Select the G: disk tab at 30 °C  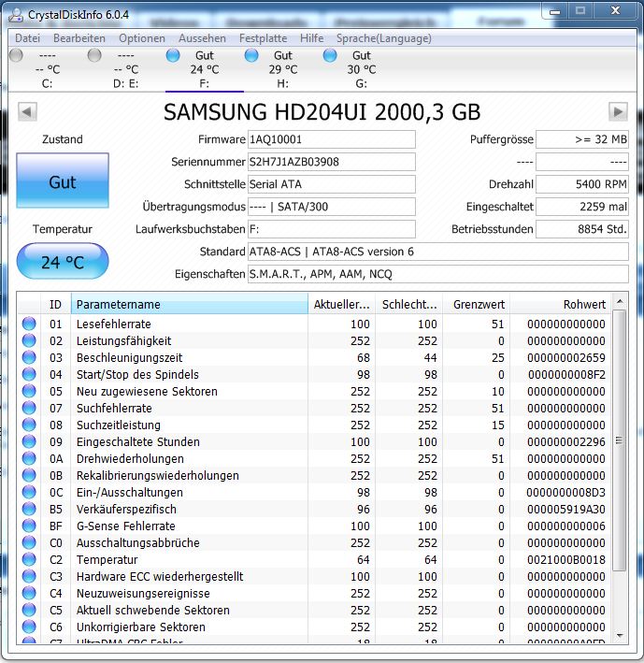coord(362,69)
